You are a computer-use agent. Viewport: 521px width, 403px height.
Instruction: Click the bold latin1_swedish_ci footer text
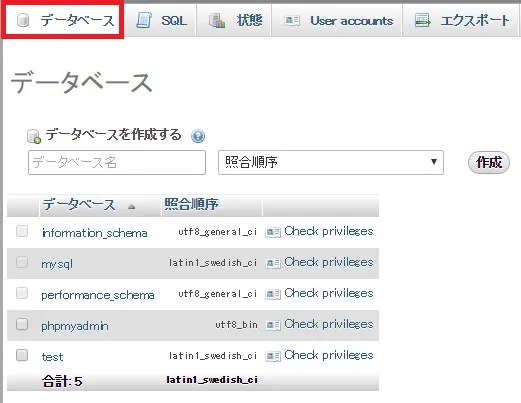[x=212, y=380]
